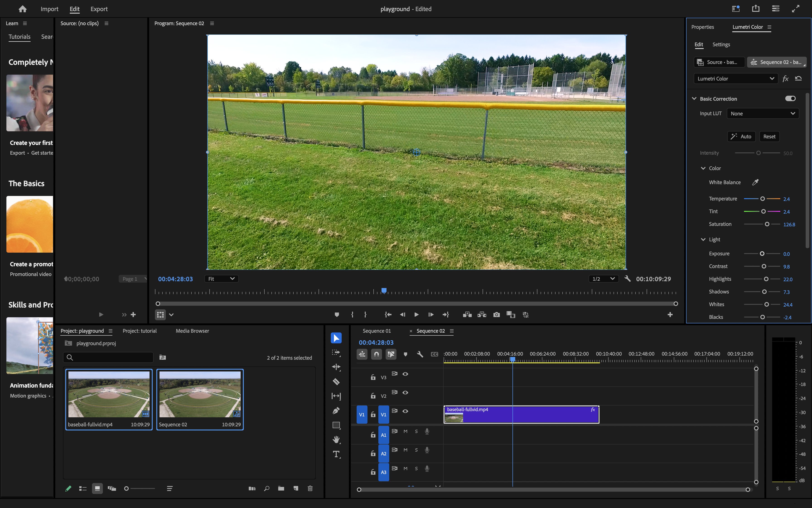
Task: Open the Fit zoom level dropdown
Action: click(221, 279)
